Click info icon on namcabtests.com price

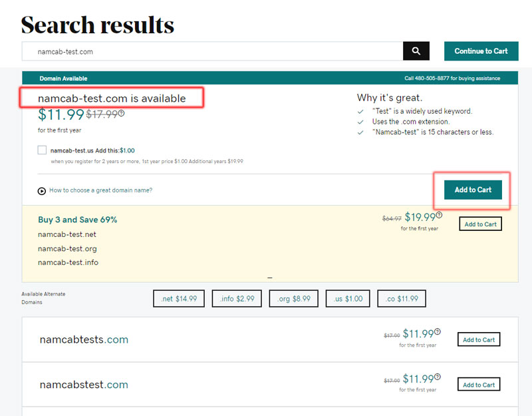[438, 331]
